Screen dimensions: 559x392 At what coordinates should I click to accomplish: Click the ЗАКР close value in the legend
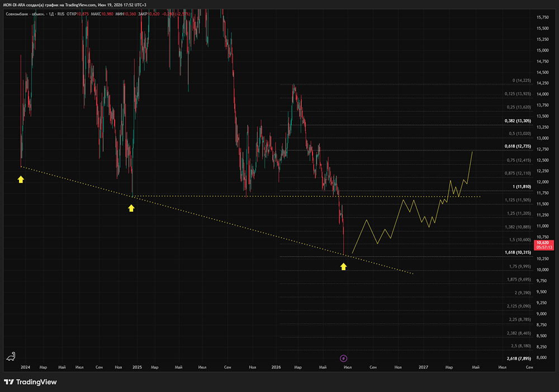coord(154,14)
